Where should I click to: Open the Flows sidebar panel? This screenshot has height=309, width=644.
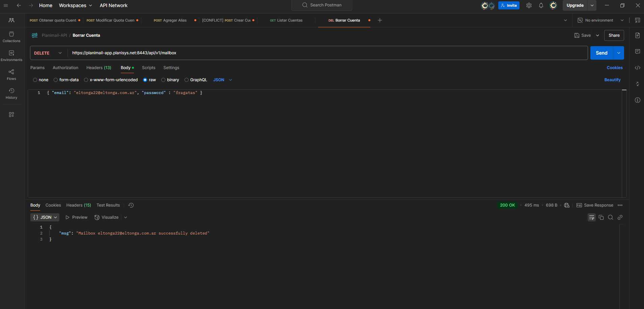tap(11, 75)
